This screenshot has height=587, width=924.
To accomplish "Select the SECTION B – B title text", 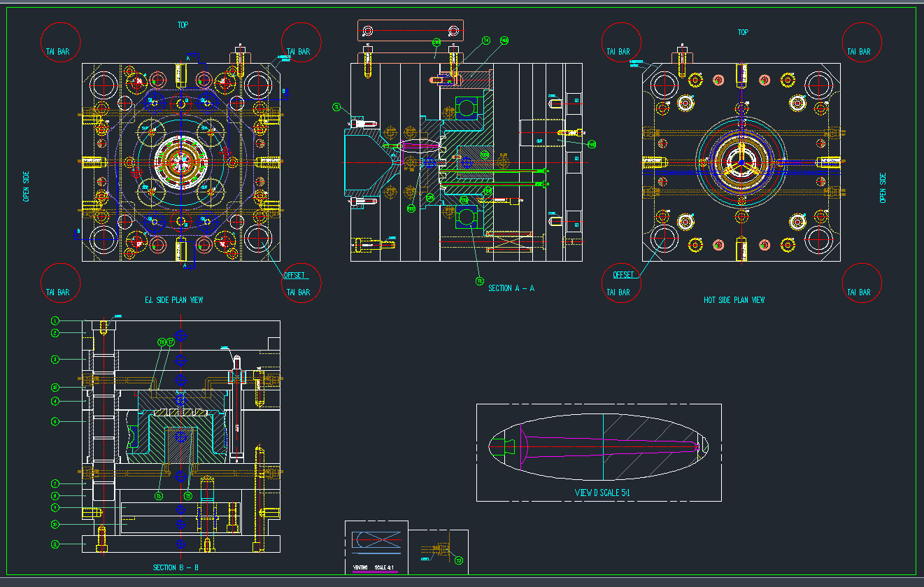I will click(176, 567).
